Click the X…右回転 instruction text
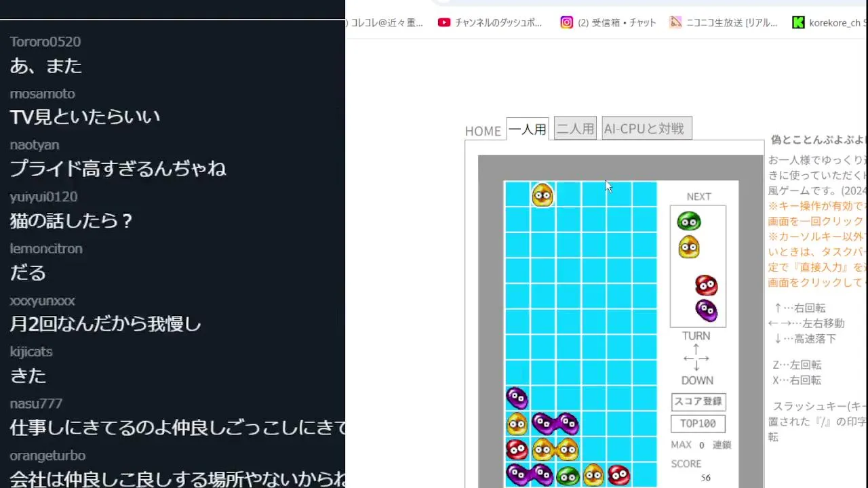The height and width of the screenshot is (488, 868). pyautogui.click(x=797, y=380)
